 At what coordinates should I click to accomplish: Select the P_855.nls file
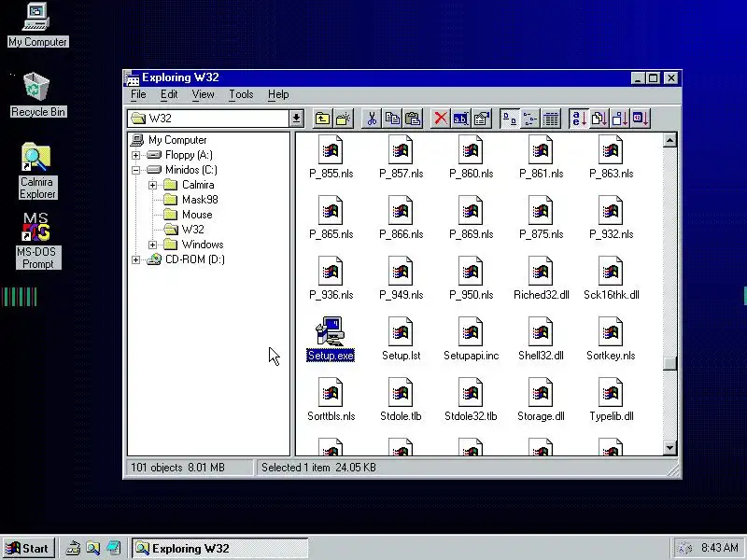pyautogui.click(x=331, y=157)
